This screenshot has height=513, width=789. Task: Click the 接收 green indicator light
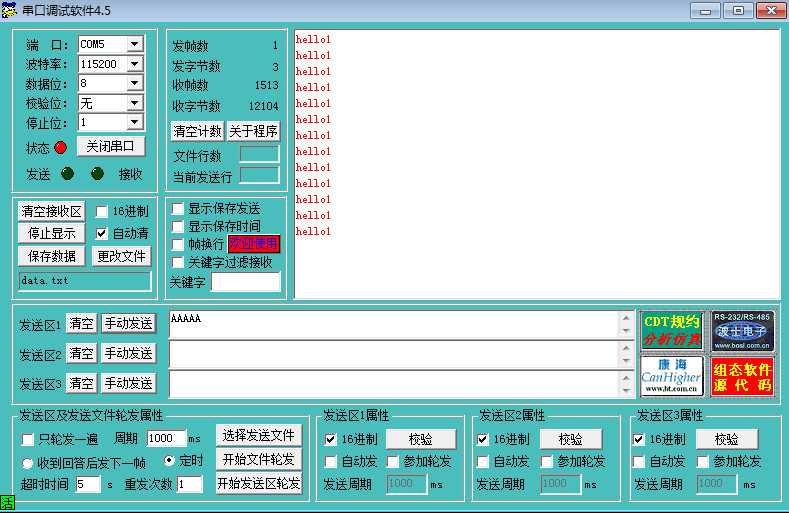coord(98,174)
